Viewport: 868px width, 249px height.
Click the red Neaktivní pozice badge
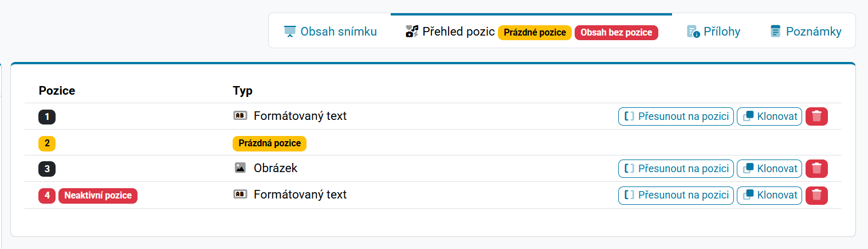[x=98, y=196]
